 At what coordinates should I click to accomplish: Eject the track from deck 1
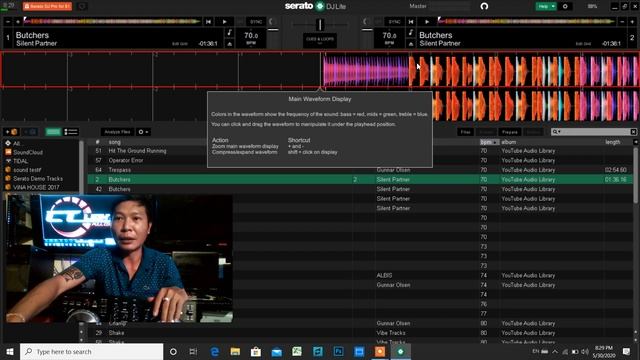click(x=229, y=44)
